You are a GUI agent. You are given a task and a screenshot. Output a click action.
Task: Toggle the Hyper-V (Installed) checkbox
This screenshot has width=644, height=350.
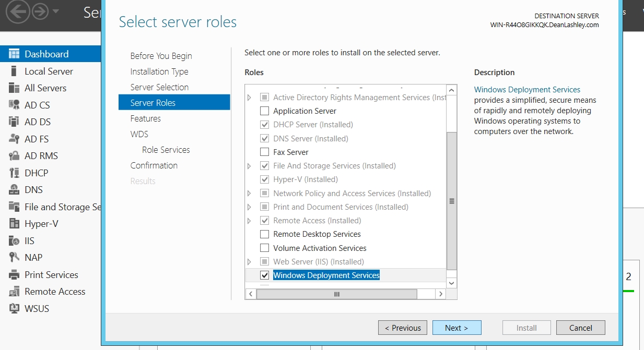click(264, 179)
